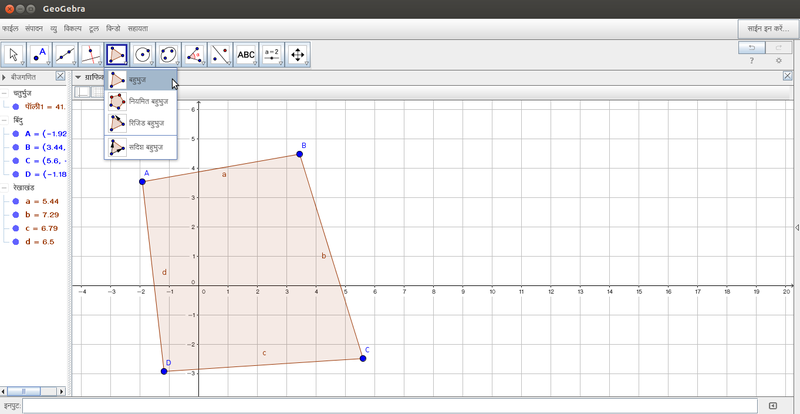Open input help button beside input bar
800x414 pixels.
pyautogui.click(x=773, y=406)
